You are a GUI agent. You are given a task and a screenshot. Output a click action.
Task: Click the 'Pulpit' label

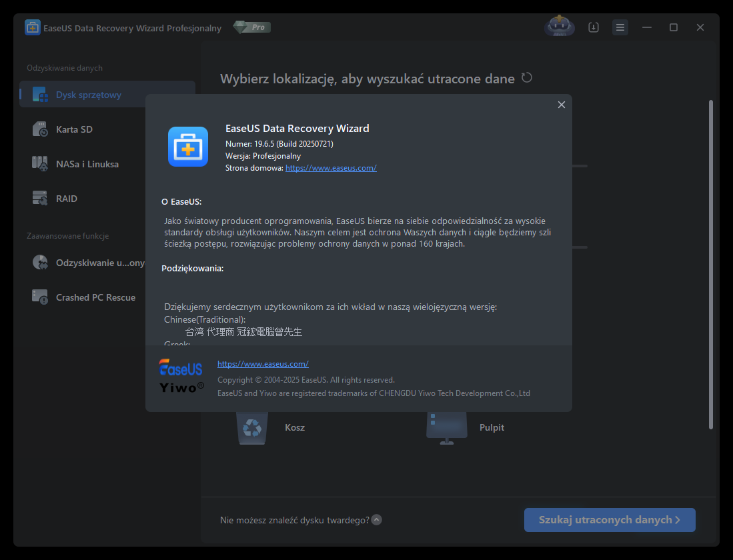(492, 427)
